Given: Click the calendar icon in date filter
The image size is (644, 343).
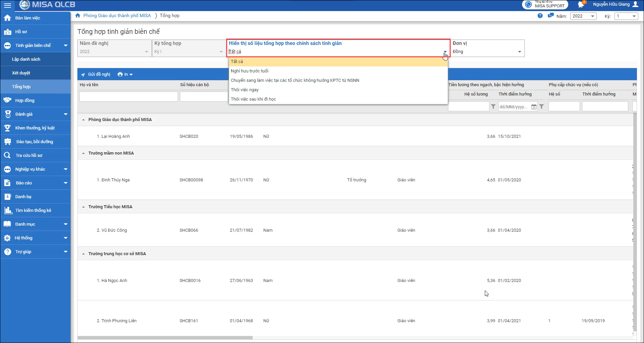Looking at the screenshot, I should [x=534, y=107].
